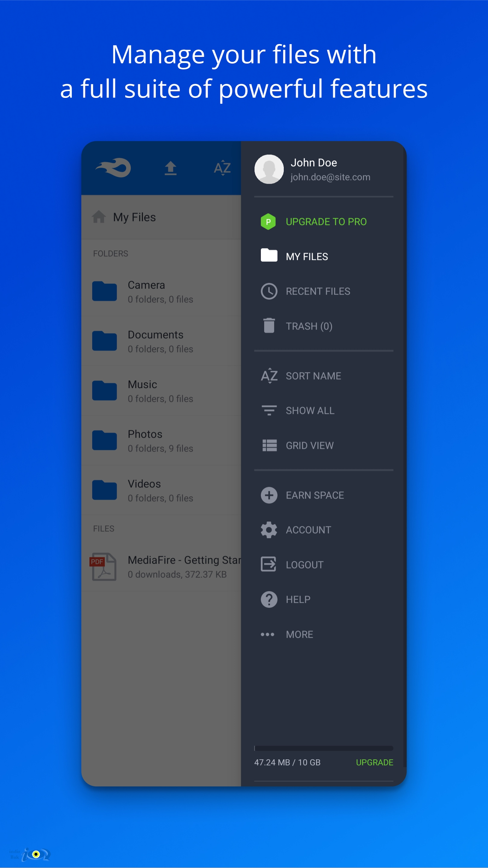488x868 pixels.
Task: Tap the storage usage progress bar
Action: [x=323, y=748]
